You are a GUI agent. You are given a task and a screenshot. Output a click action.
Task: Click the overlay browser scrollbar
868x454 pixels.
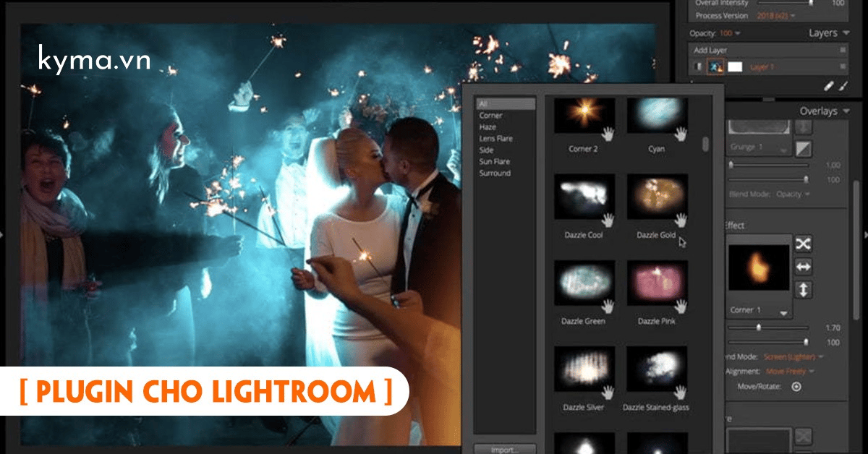706,144
